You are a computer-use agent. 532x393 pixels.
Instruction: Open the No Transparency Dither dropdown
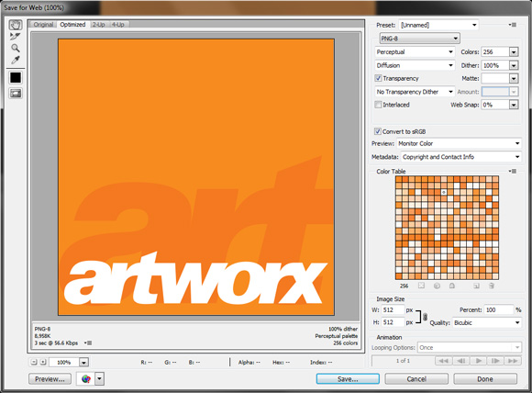pyautogui.click(x=415, y=92)
